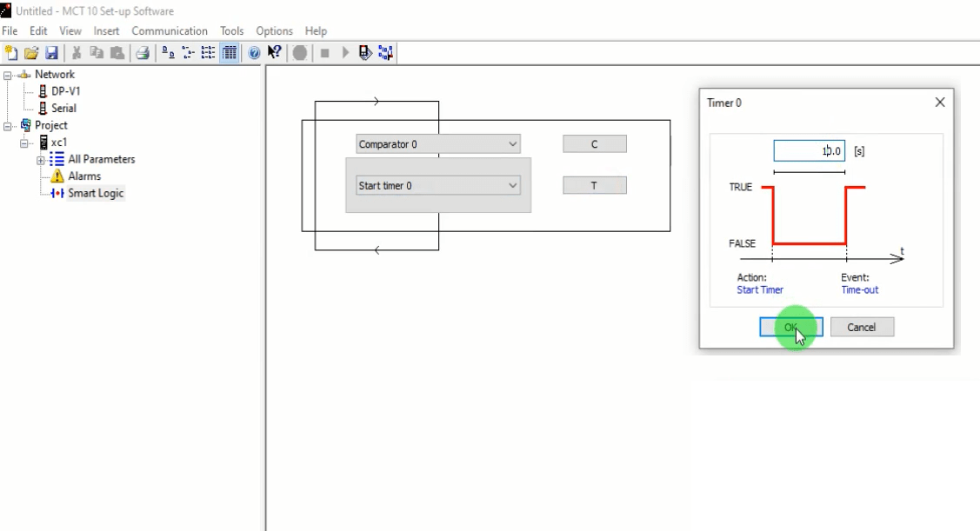Image resolution: width=980 pixels, height=531 pixels.
Task: Click the Alarms warning icon in tree
Action: point(57,176)
